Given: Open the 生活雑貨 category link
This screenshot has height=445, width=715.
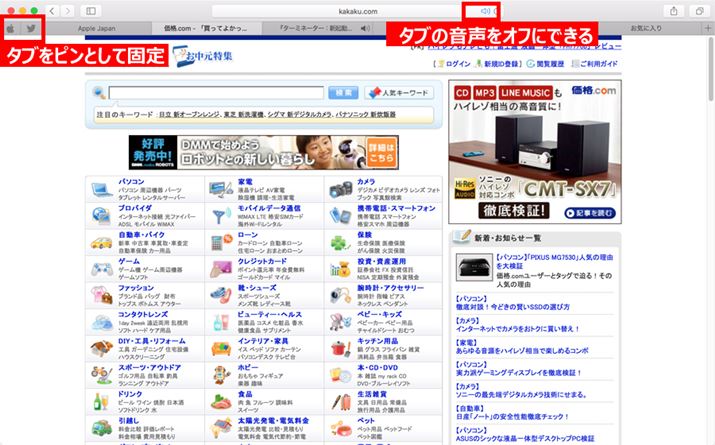Looking at the screenshot, I should coord(372,394).
